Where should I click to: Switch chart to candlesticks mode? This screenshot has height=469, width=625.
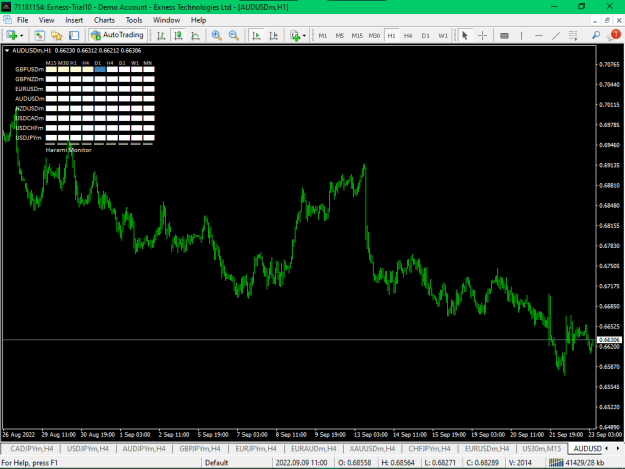178,35
